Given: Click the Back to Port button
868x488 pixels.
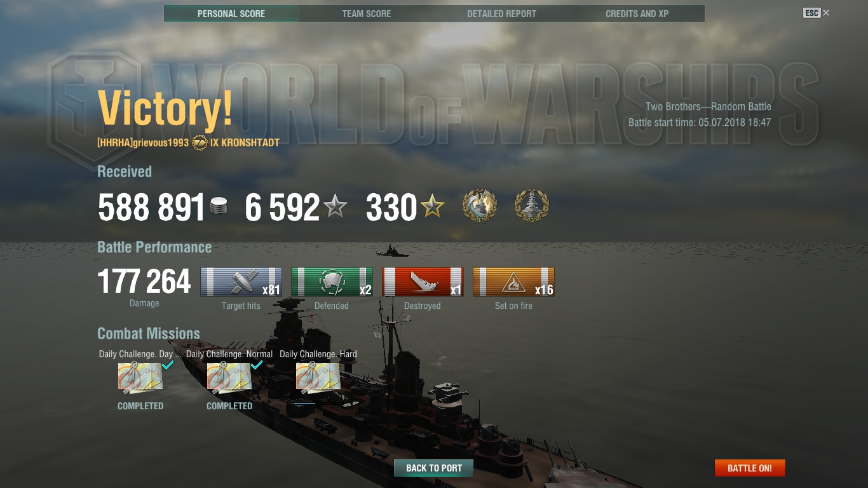Looking at the screenshot, I should click(434, 468).
